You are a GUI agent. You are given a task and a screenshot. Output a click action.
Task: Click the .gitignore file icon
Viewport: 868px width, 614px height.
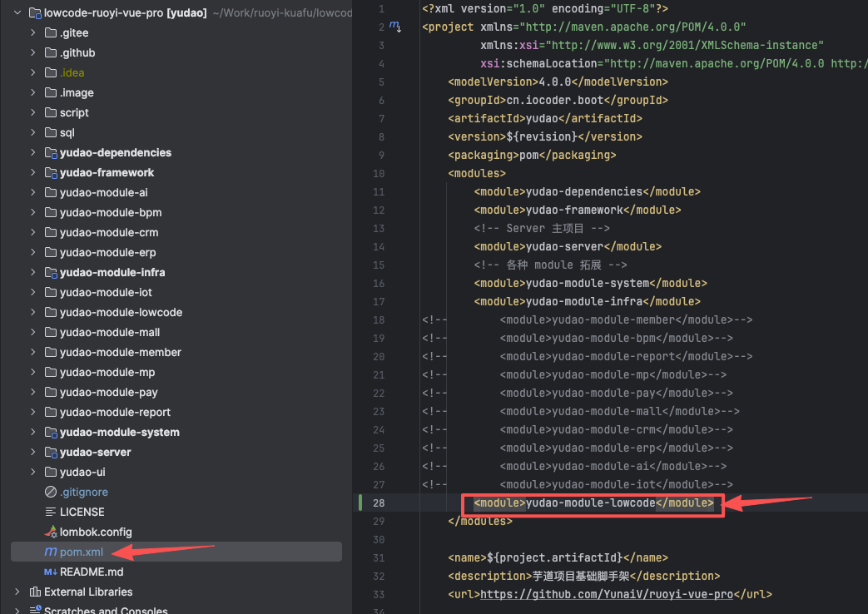(51, 492)
